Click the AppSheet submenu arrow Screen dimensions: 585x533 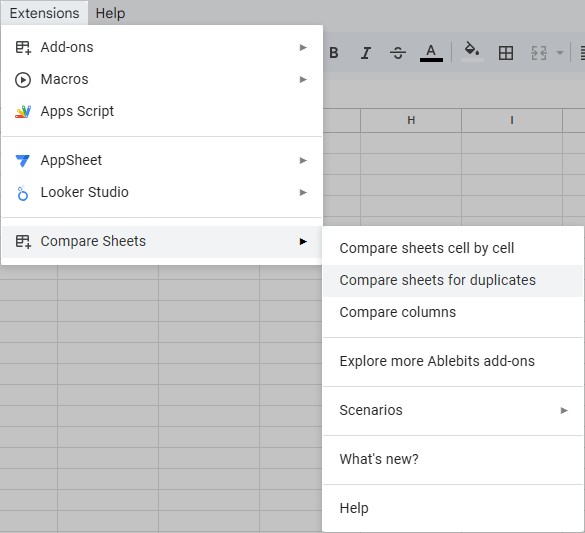[303, 160]
